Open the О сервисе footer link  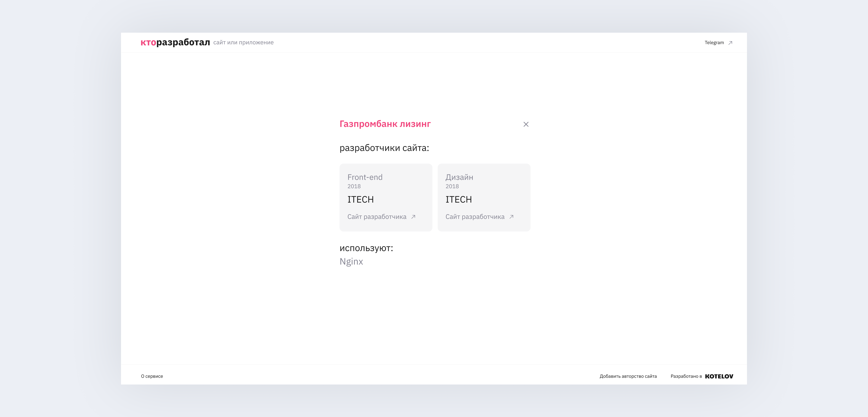coord(152,376)
